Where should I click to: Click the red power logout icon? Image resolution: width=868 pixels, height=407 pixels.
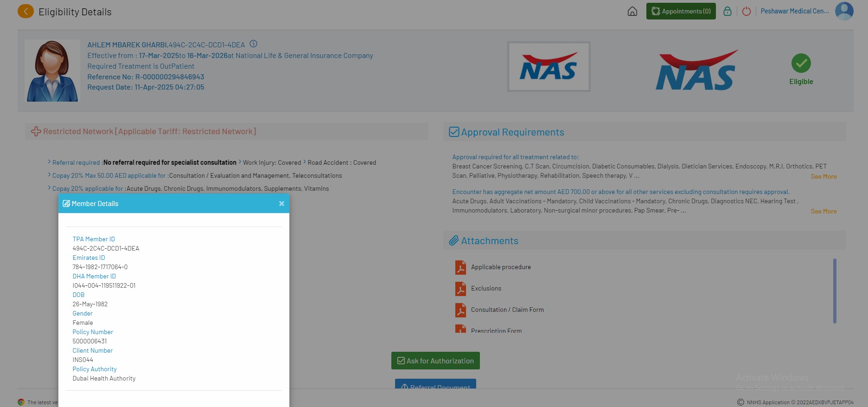[747, 11]
